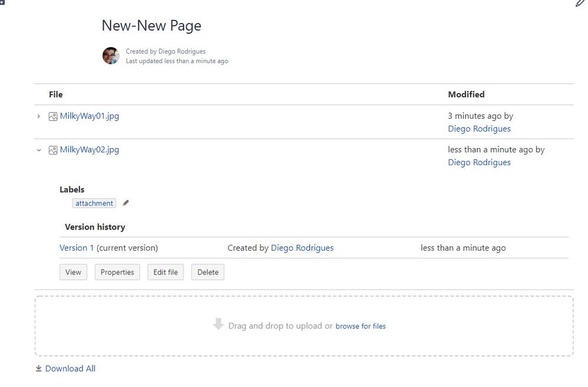Click the Labels heading
This screenshot has height=387, width=588.
pos(72,189)
